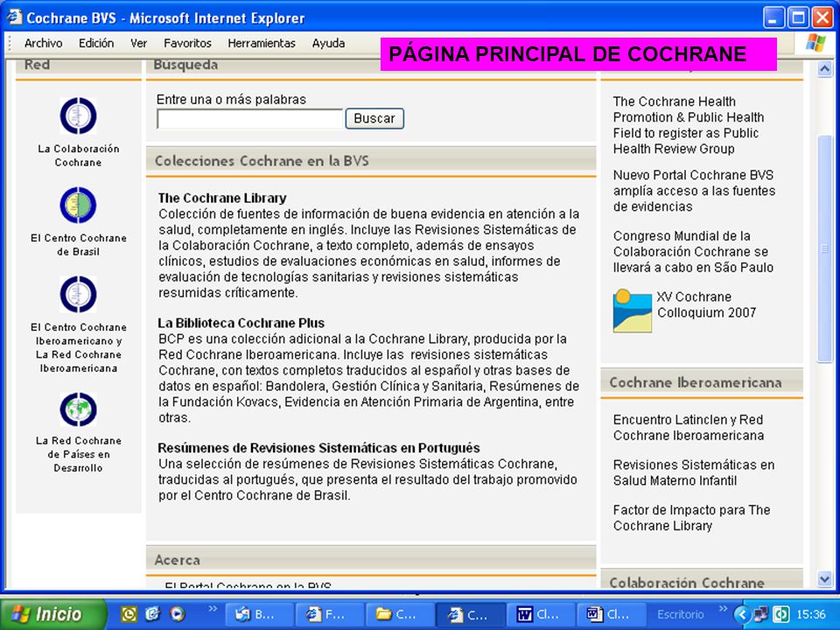840x630 pixels.
Task: Launch the first Quick Launch icon beside Inicio
Action: [129, 614]
